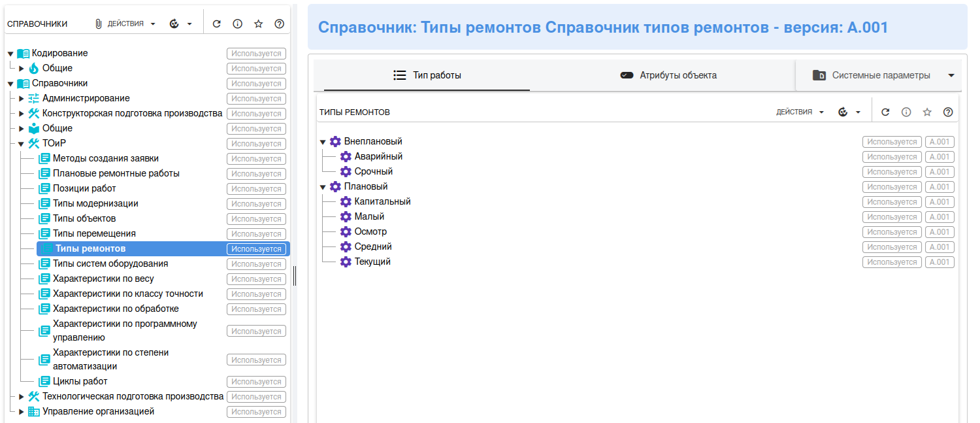Click the A.001 version badge for Внеплановый

point(939,142)
